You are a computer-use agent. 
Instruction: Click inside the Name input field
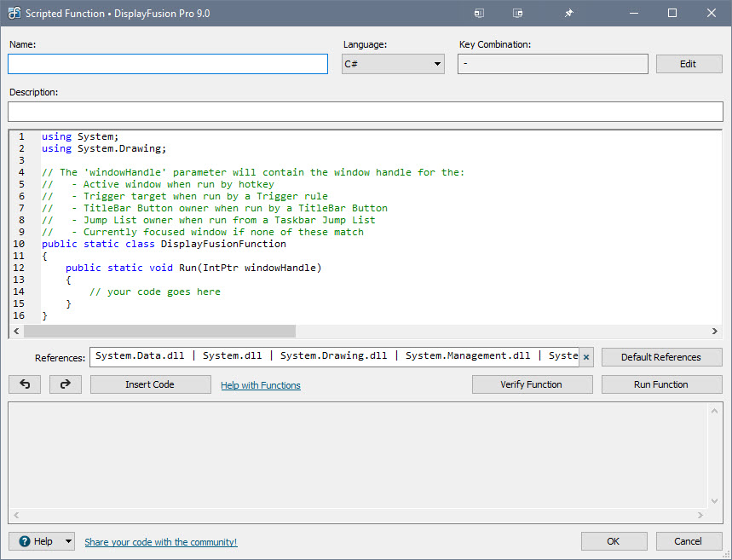(167, 63)
